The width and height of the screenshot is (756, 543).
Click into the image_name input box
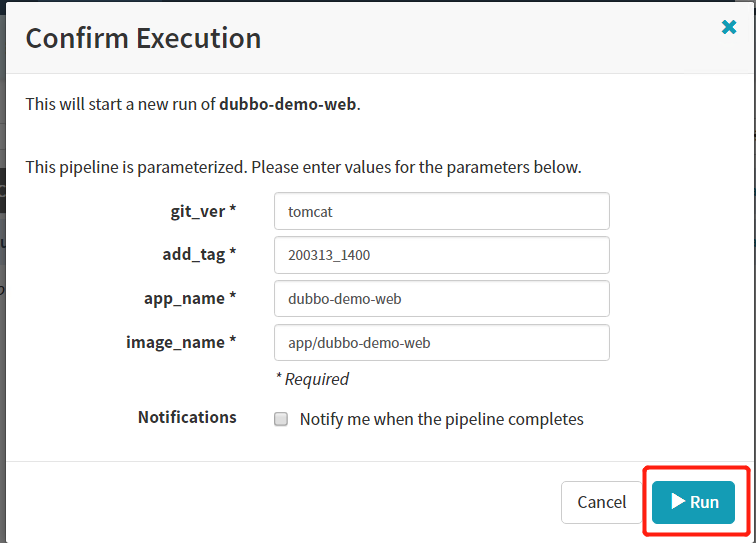click(441, 342)
